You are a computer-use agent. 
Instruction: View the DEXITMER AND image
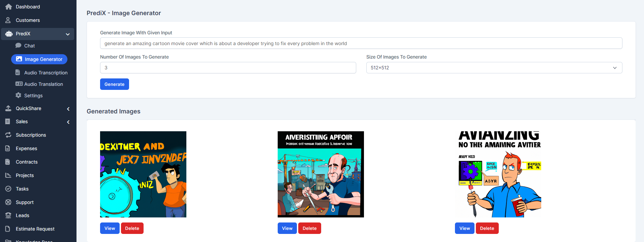tap(110, 228)
